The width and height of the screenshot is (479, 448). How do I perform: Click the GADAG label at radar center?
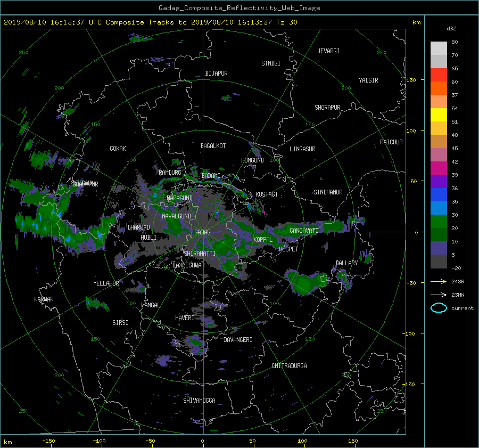[203, 232]
